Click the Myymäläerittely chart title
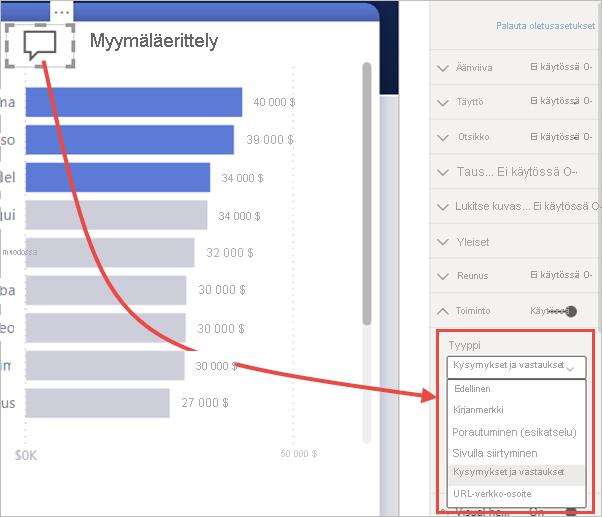Screen dimensions: 602x517 154,41
